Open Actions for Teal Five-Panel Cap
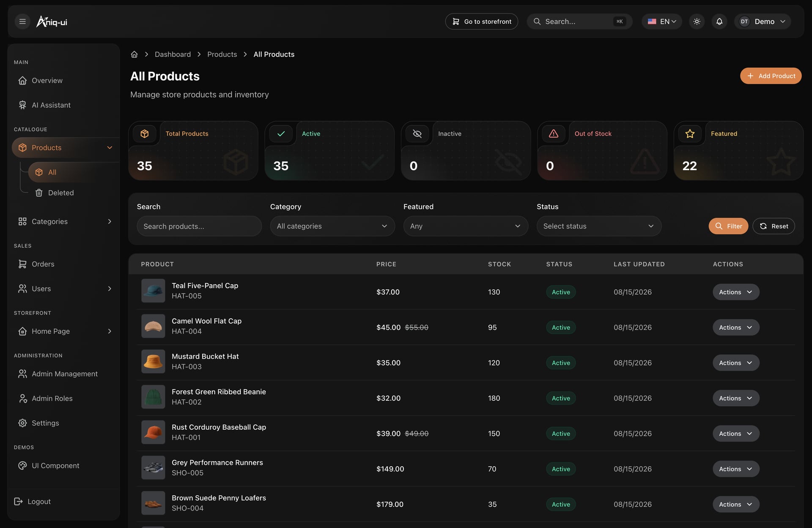Viewport: 812px width, 528px height. (x=736, y=292)
